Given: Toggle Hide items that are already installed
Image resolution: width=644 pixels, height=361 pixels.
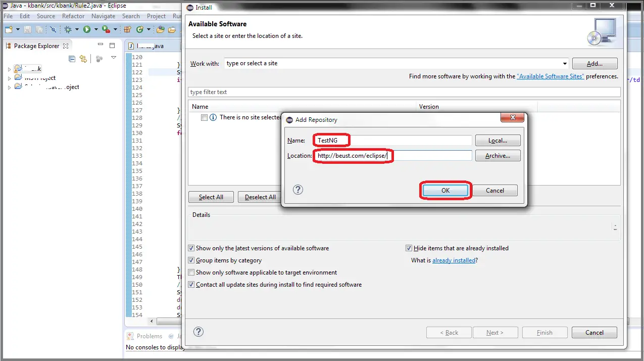Looking at the screenshot, I should 409,248.
